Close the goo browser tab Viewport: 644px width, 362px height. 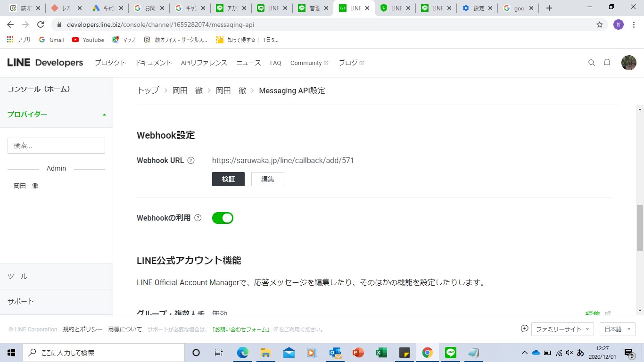532,8
